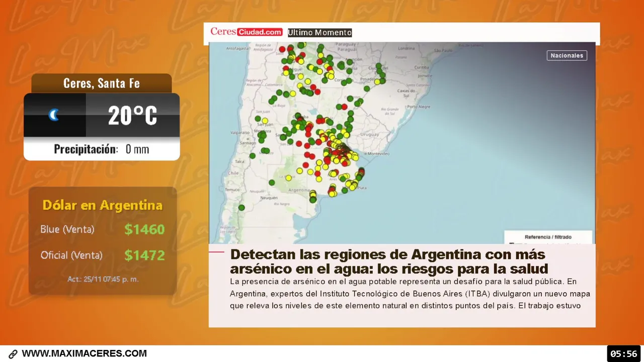Open the WWW.MAXIMACERES.COM link

[85, 353]
